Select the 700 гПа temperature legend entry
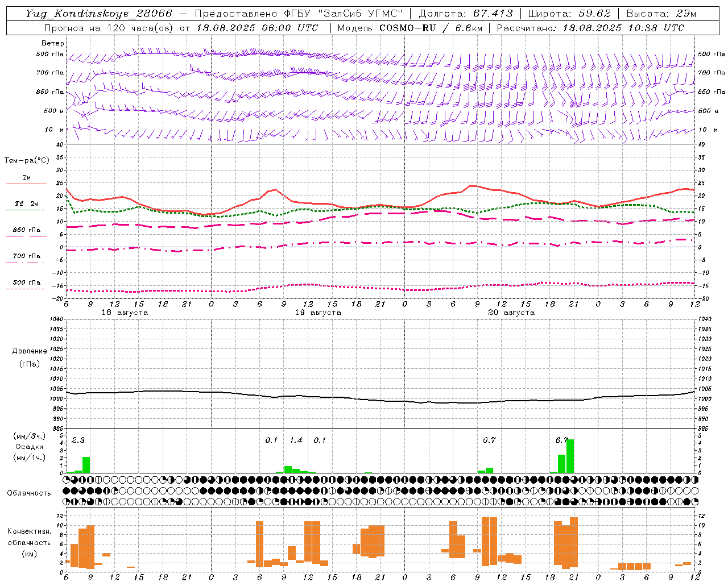 coord(26,256)
